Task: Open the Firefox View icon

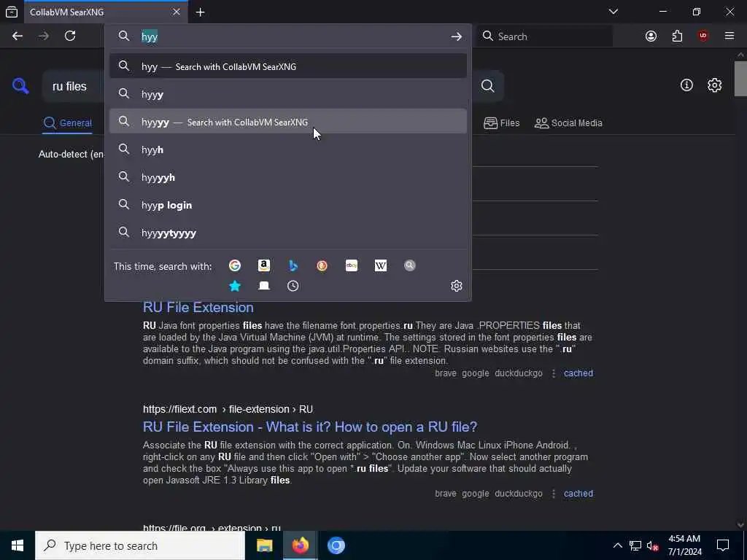Action: click(12, 12)
